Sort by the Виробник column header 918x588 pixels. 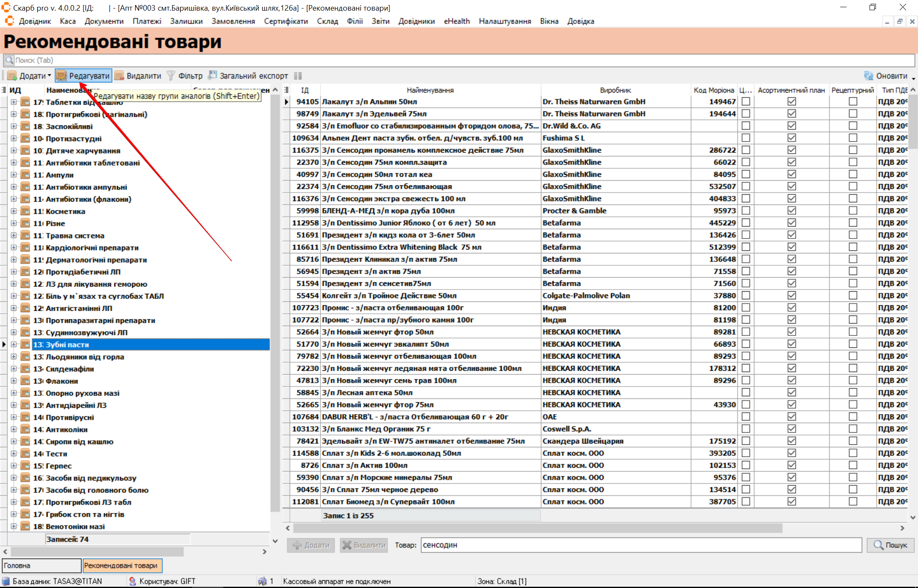(615, 90)
